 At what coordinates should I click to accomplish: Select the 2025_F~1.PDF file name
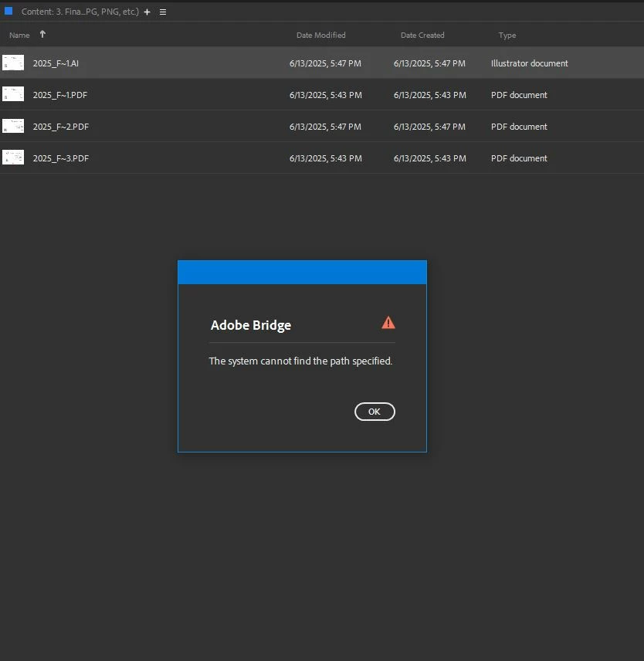[60, 95]
